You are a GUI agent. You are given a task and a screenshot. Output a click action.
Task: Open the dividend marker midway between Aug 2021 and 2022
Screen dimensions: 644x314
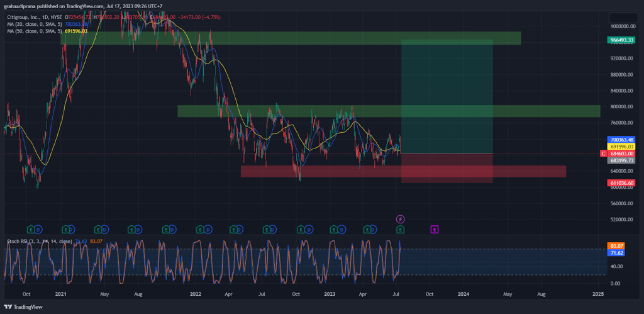point(172,229)
